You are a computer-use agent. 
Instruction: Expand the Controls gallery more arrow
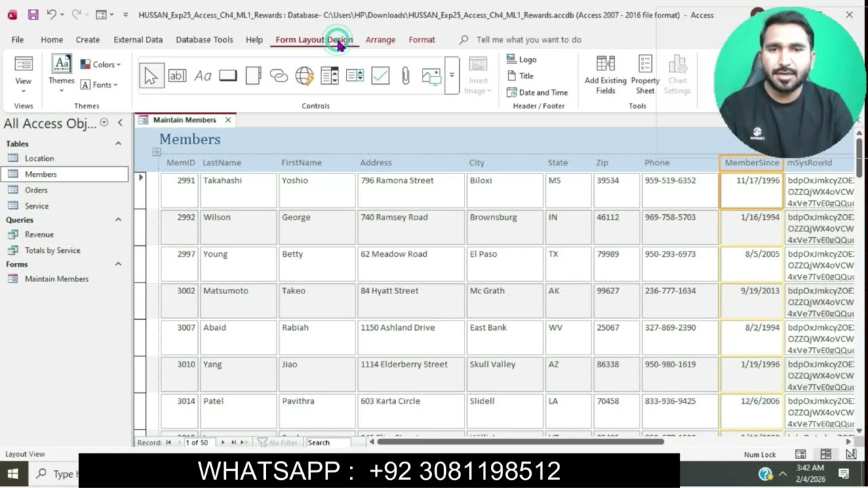452,76
